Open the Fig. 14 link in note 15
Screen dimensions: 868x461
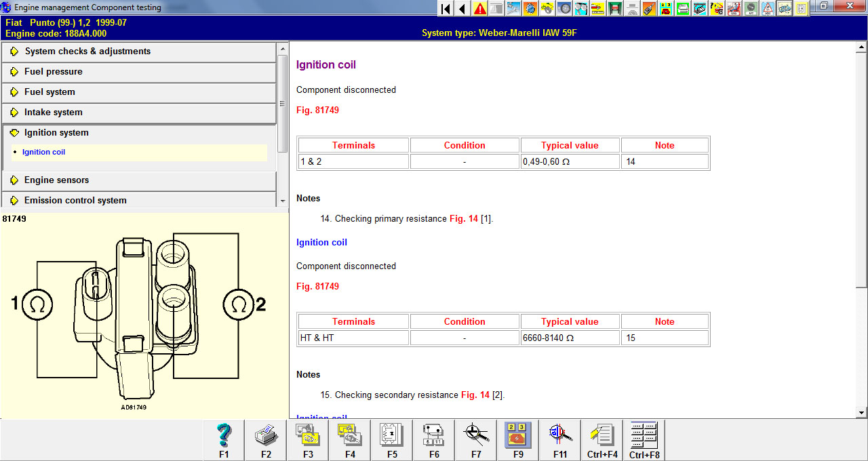pos(475,395)
